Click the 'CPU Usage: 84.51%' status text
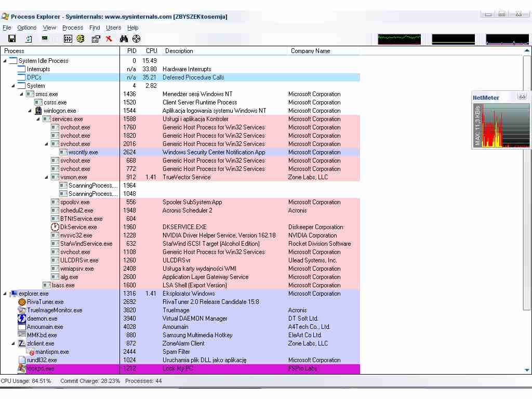The image size is (532, 399). coord(26,381)
